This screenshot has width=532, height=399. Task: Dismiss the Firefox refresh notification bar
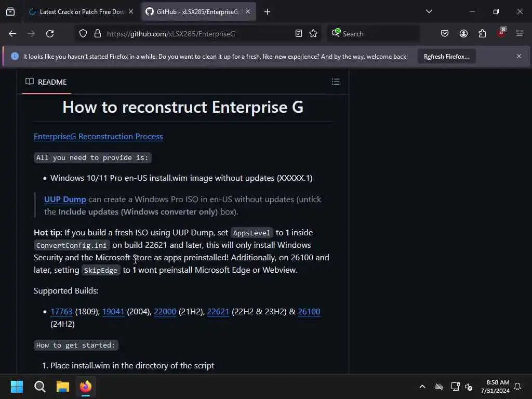519,56
